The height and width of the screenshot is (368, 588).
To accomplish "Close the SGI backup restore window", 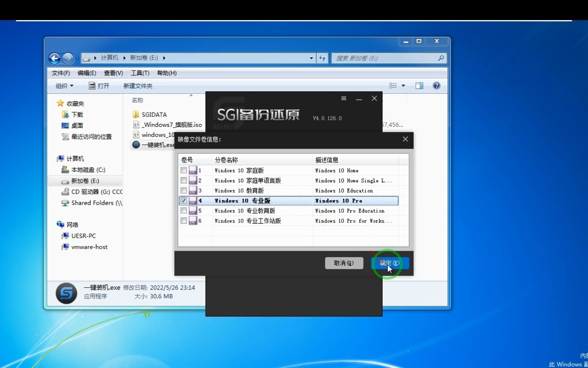I will (x=374, y=98).
